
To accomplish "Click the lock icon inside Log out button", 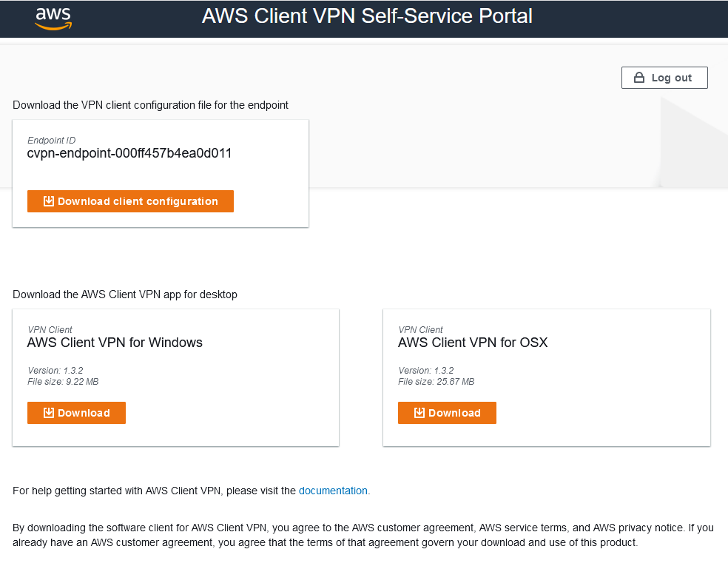I will coord(638,77).
